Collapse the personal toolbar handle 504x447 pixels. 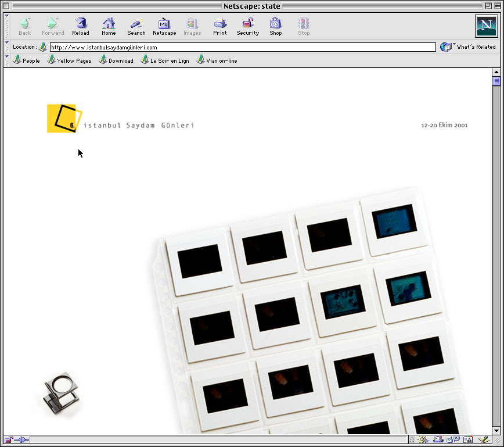6,60
